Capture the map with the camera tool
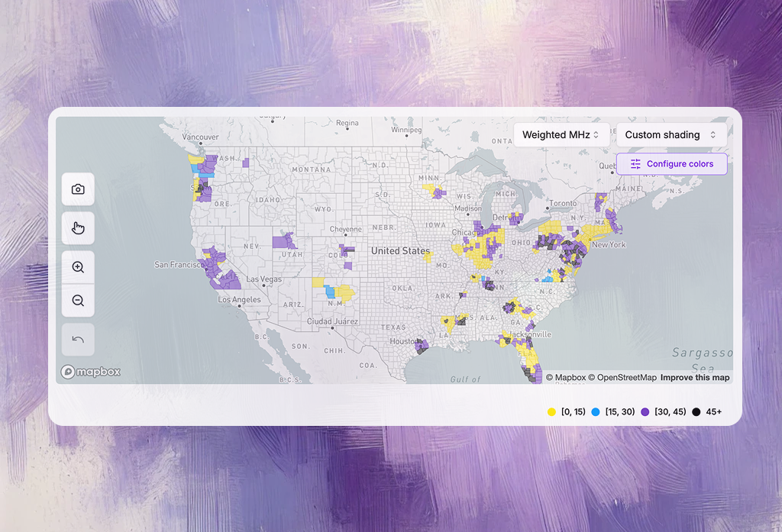 pyautogui.click(x=78, y=189)
